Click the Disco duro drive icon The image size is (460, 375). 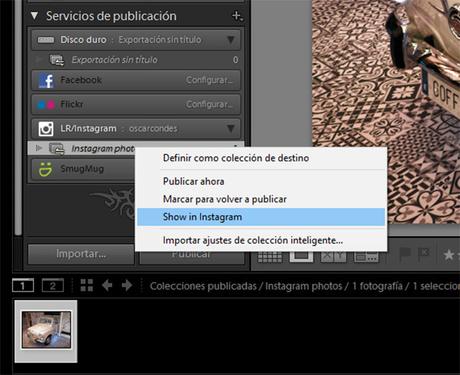pyautogui.click(x=46, y=40)
